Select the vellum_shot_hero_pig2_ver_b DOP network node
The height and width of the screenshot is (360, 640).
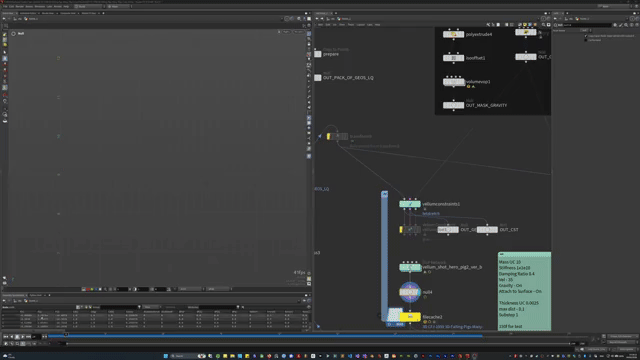coord(410,267)
